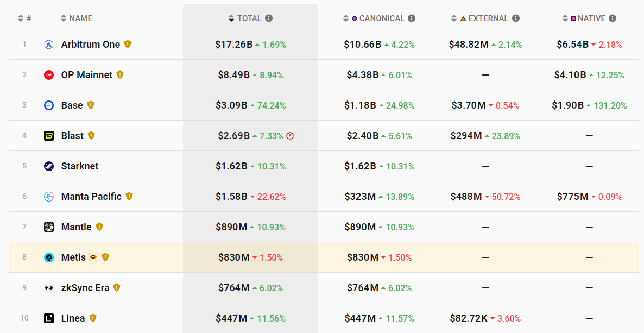Click the Starknet logo icon
The image size is (644, 333).
pyautogui.click(x=49, y=166)
